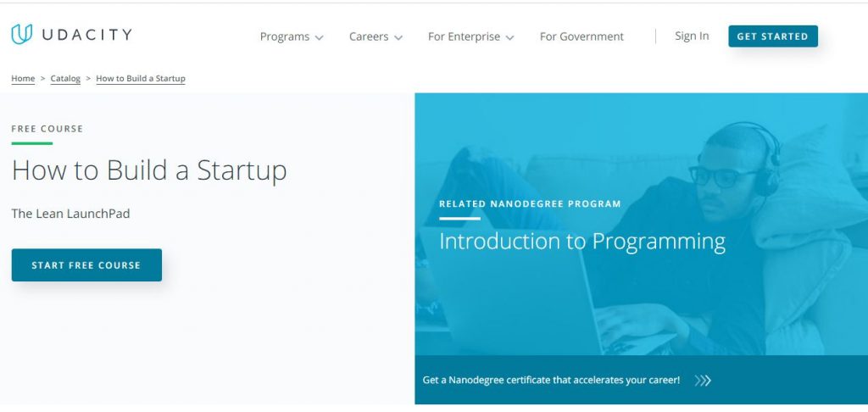868x412 pixels.
Task: Click the How to Build a Startup breadcrumb
Action: [141, 79]
